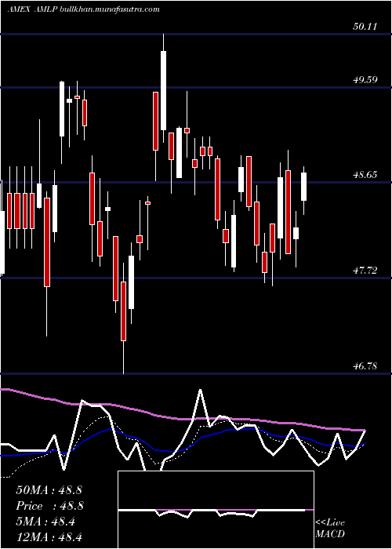Select the 48.65 price level label
This screenshot has height=549, width=392.
365,174
